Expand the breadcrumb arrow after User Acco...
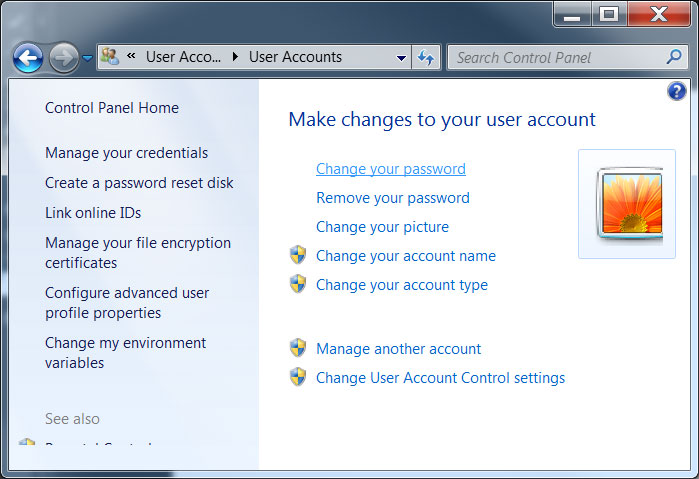The image size is (699, 479). [x=235, y=57]
